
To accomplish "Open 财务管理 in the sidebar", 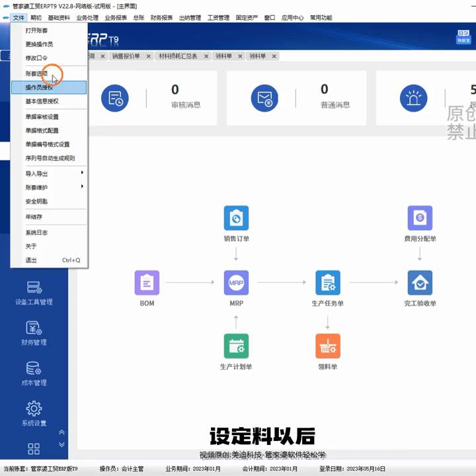I will click(34, 333).
